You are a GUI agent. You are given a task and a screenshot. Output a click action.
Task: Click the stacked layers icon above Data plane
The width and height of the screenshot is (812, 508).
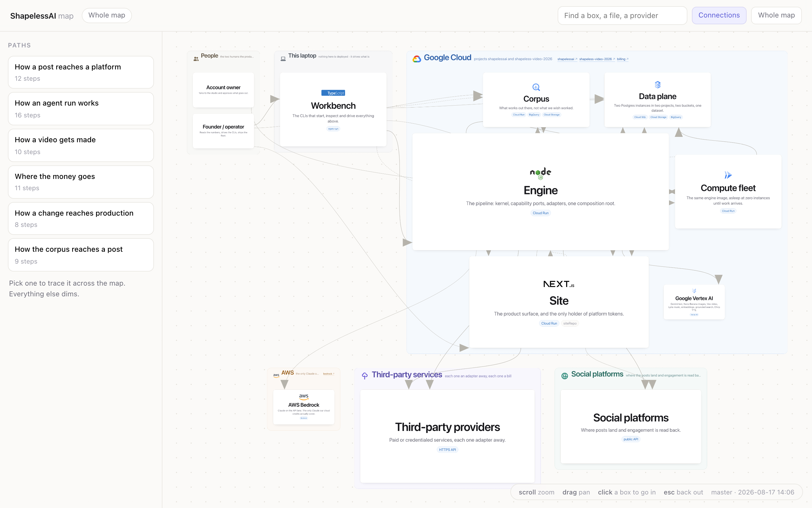(x=658, y=84)
